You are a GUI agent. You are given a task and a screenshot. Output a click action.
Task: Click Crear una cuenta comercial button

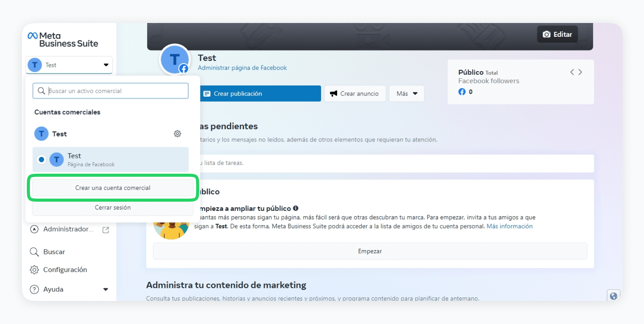[x=113, y=188]
